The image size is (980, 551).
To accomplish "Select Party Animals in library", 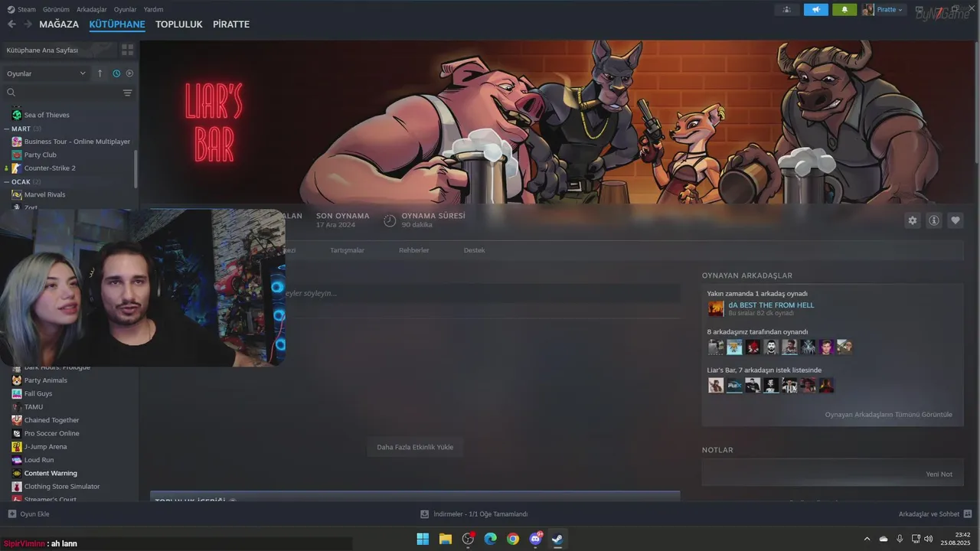I will (45, 380).
